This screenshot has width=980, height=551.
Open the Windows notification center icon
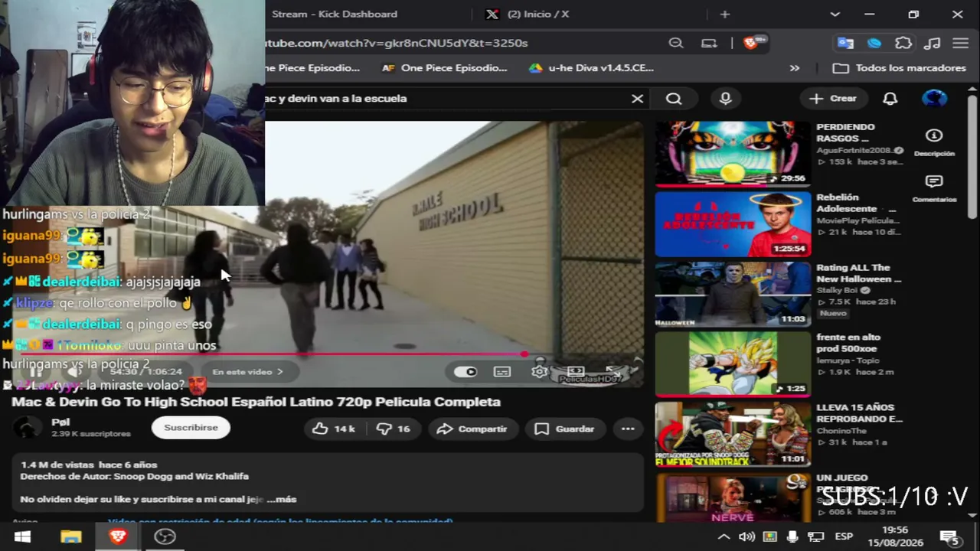[x=949, y=536]
